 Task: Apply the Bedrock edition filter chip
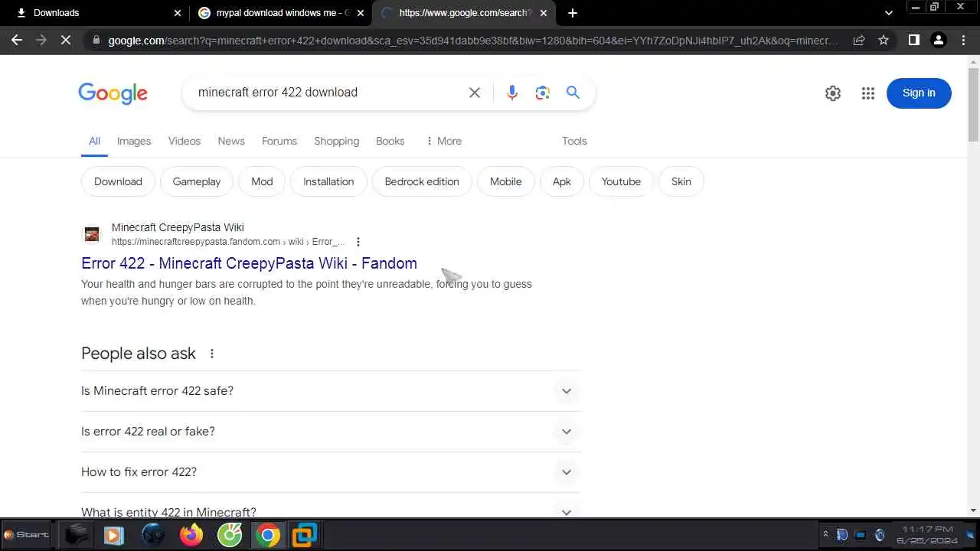[x=422, y=181]
